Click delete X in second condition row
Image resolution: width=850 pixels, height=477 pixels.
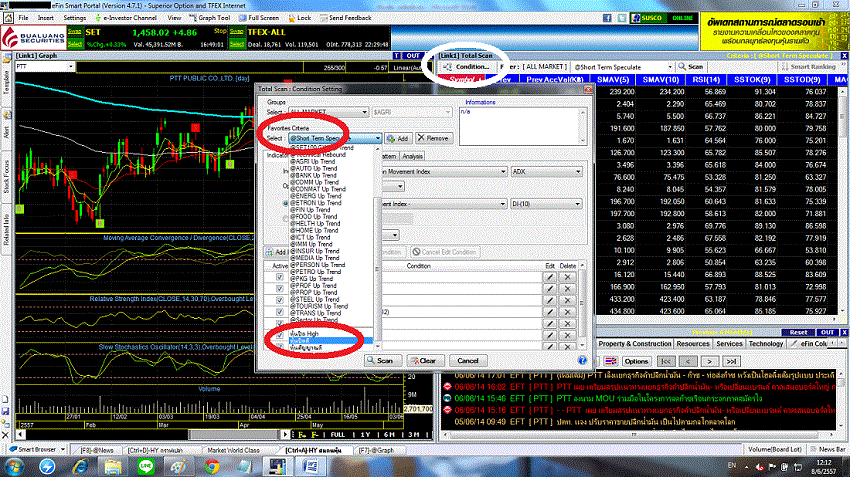pyautogui.click(x=568, y=288)
